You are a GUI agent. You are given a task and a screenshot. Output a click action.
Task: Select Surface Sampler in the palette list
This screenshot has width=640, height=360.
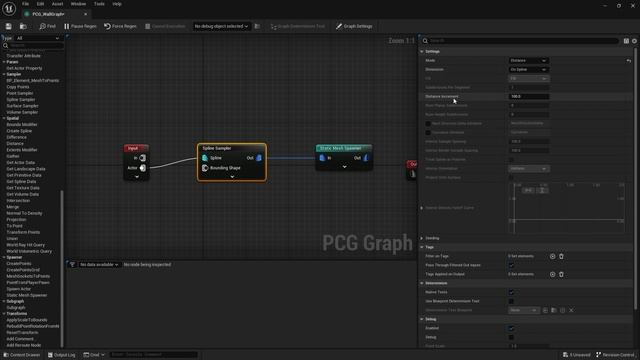[x=21, y=106]
